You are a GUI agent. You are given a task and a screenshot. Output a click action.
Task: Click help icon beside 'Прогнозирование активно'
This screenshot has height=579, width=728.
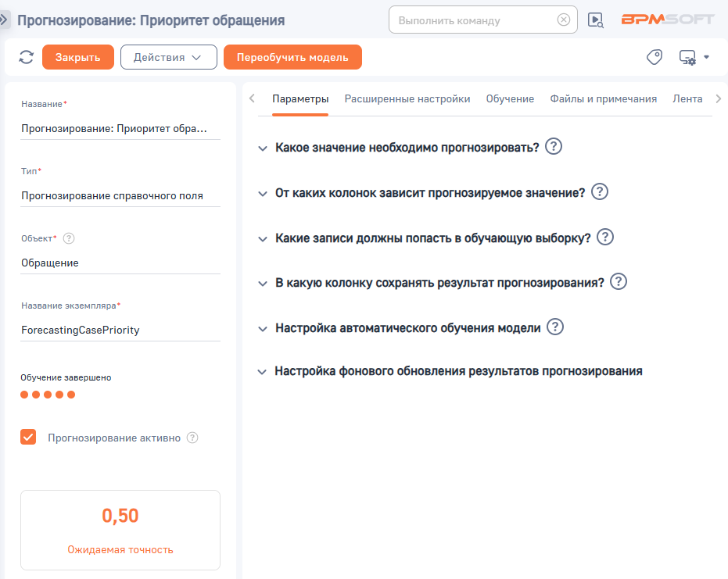point(192,438)
